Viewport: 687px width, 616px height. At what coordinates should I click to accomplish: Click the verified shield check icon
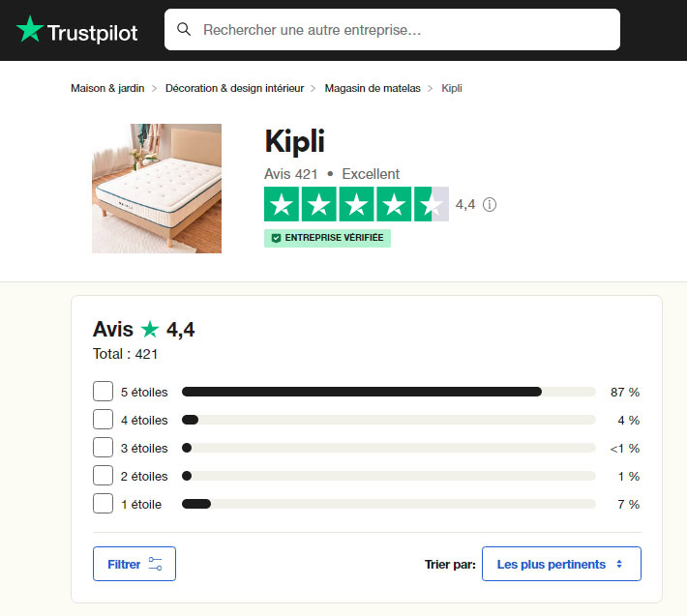276,238
